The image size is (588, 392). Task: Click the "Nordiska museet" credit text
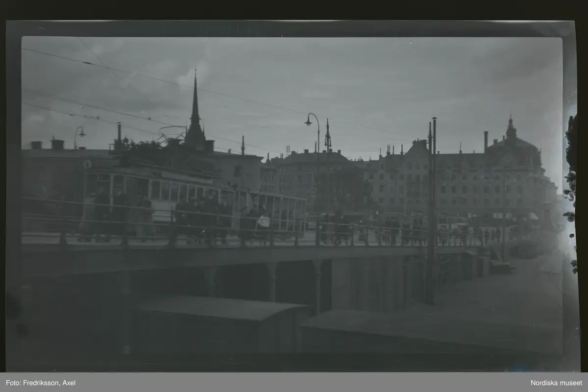[x=556, y=383]
